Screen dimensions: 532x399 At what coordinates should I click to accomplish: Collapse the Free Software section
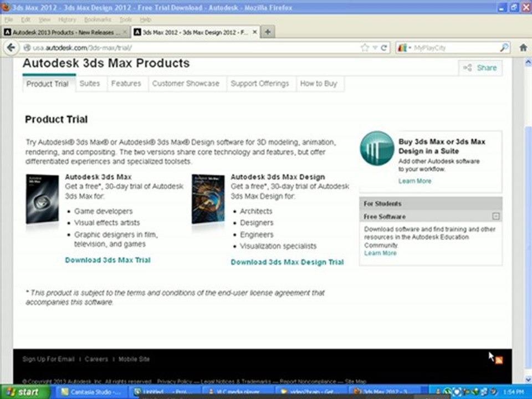click(x=496, y=216)
